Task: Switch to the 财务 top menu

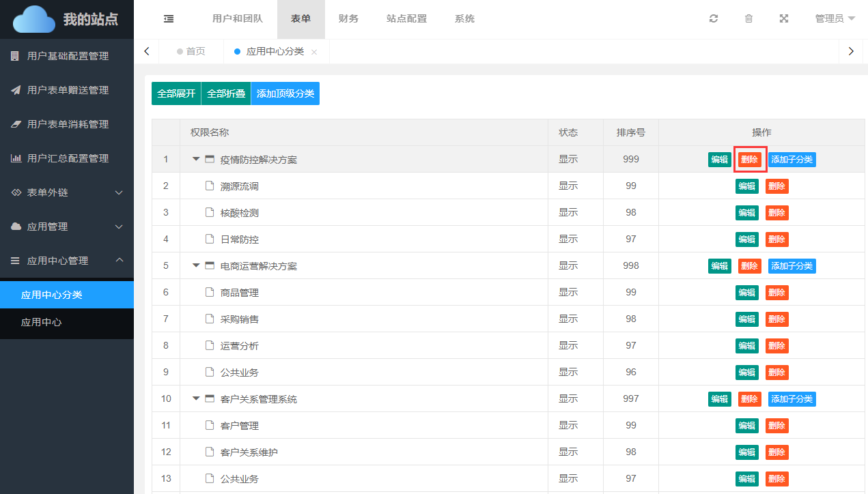Action: (348, 19)
